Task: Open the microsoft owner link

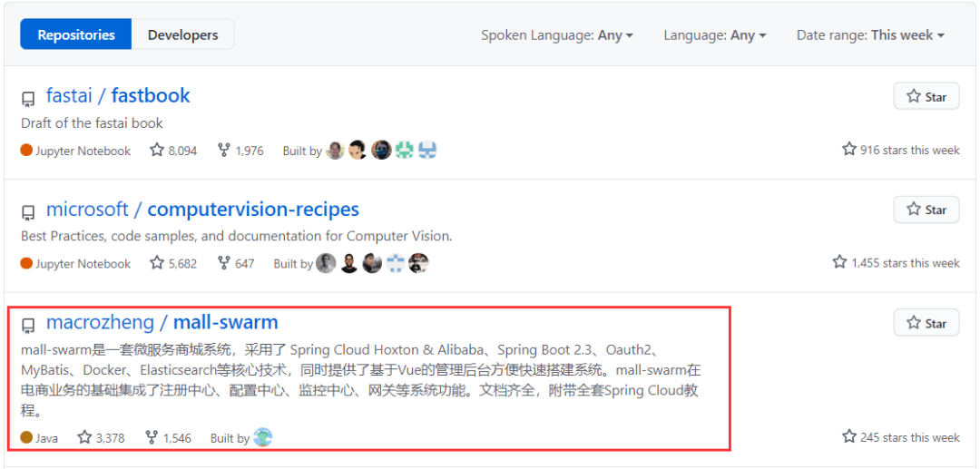Action: (87, 210)
